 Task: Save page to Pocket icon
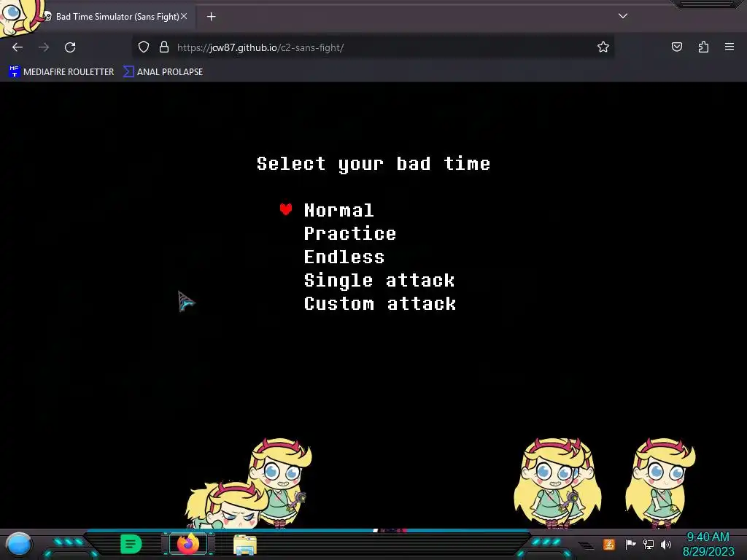[676, 47]
